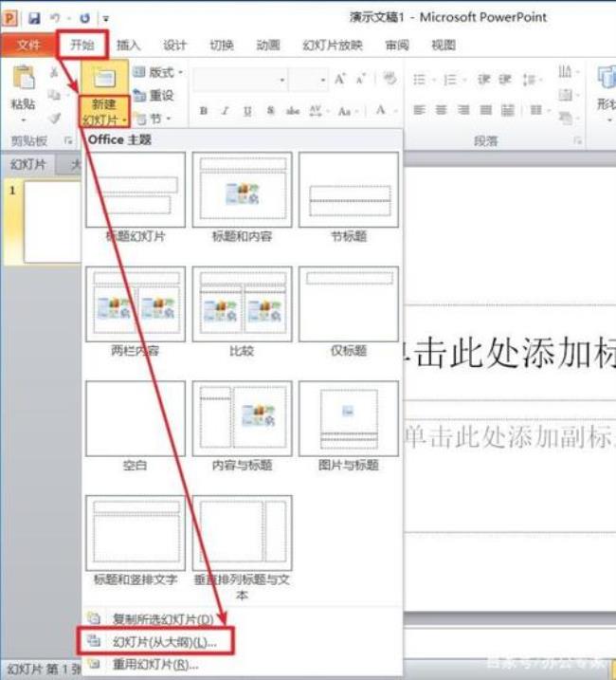Click the Cut scissors icon
The height and width of the screenshot is (680, 616).
tap(54, 72)
